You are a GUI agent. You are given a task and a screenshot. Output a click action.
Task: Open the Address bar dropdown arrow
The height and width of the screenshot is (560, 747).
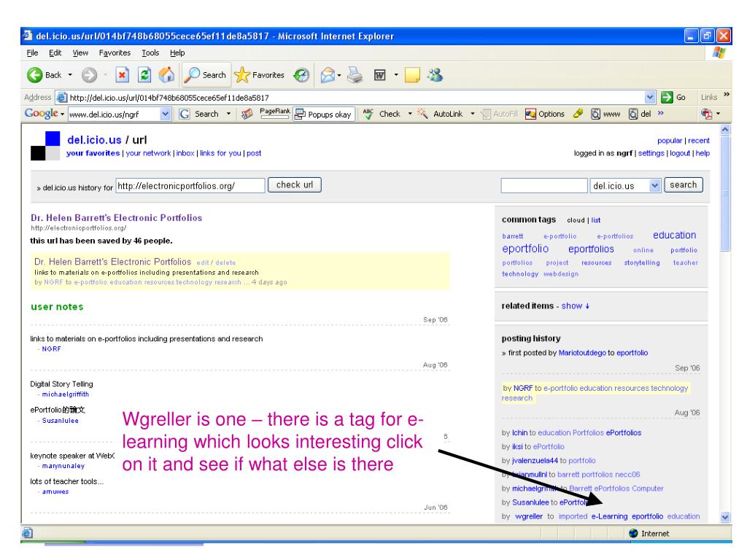coord(650,97)
